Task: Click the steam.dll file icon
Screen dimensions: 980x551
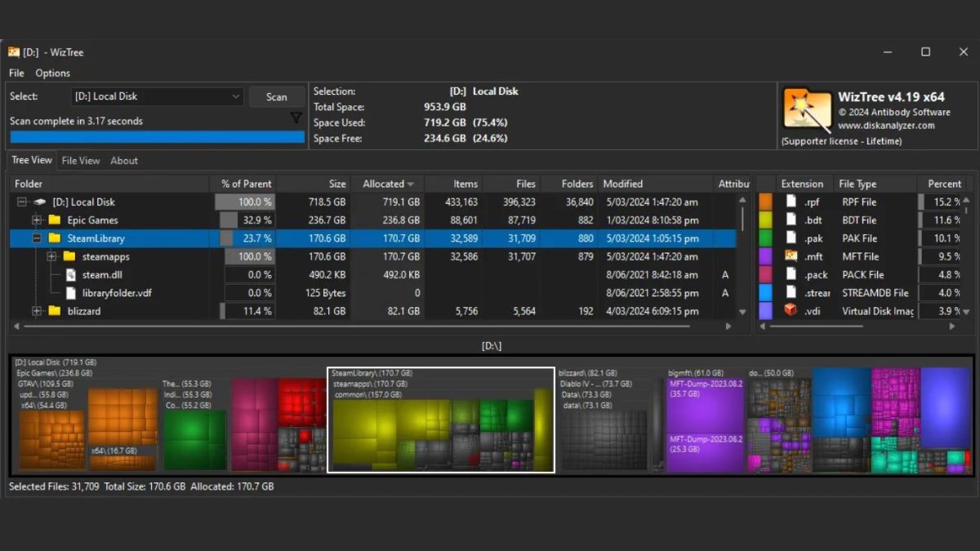Action: tap(71, 275)
